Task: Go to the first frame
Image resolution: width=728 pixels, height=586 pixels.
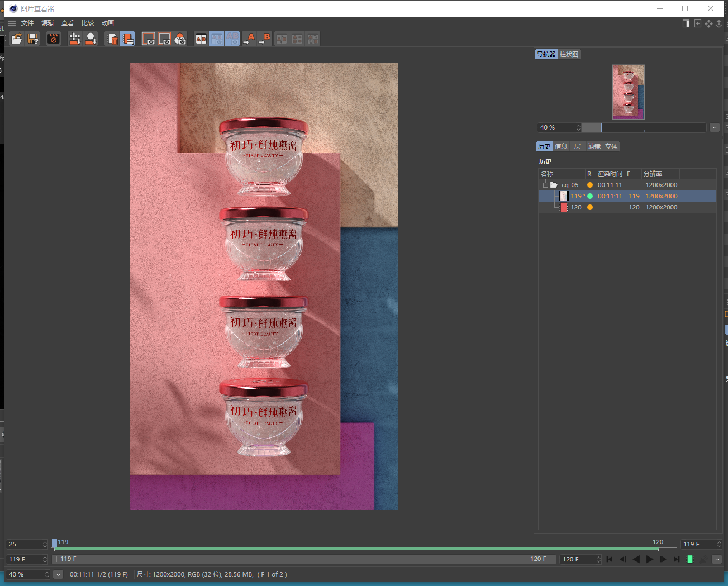Action: click(x=610, y=559)
